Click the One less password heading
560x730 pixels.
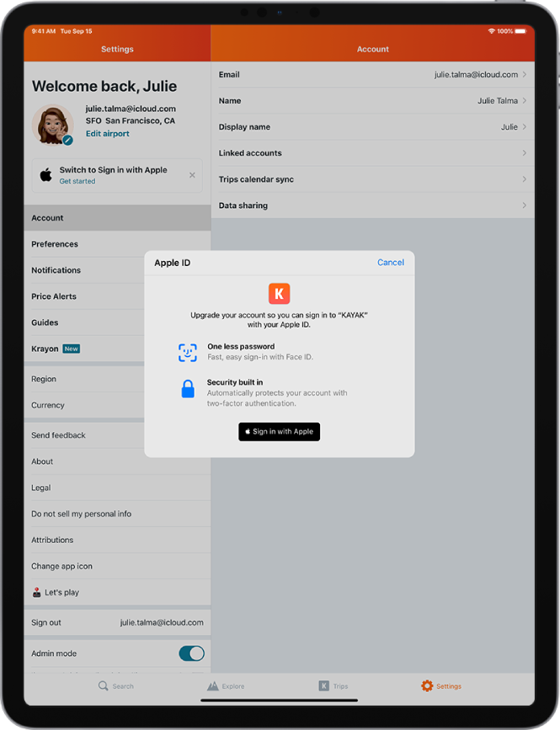pos(241,346)
